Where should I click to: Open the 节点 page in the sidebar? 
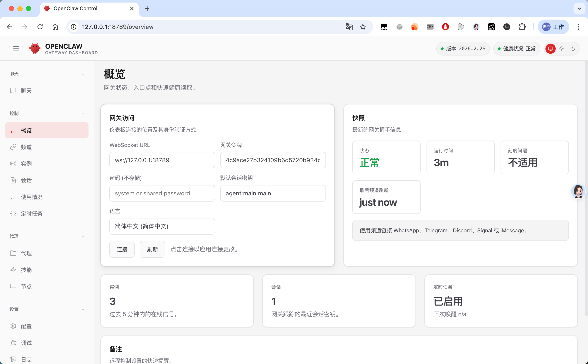tap(27, 286)
